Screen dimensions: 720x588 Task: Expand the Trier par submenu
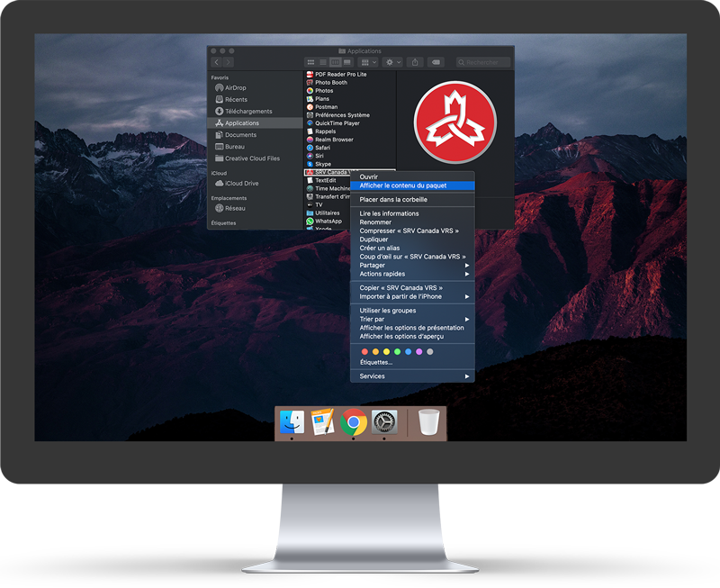pyautogui.click(x=412, y=320)
